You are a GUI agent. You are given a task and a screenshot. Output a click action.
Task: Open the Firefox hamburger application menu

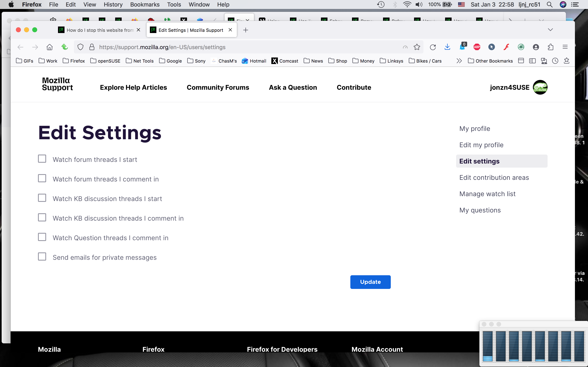(565, 47)
